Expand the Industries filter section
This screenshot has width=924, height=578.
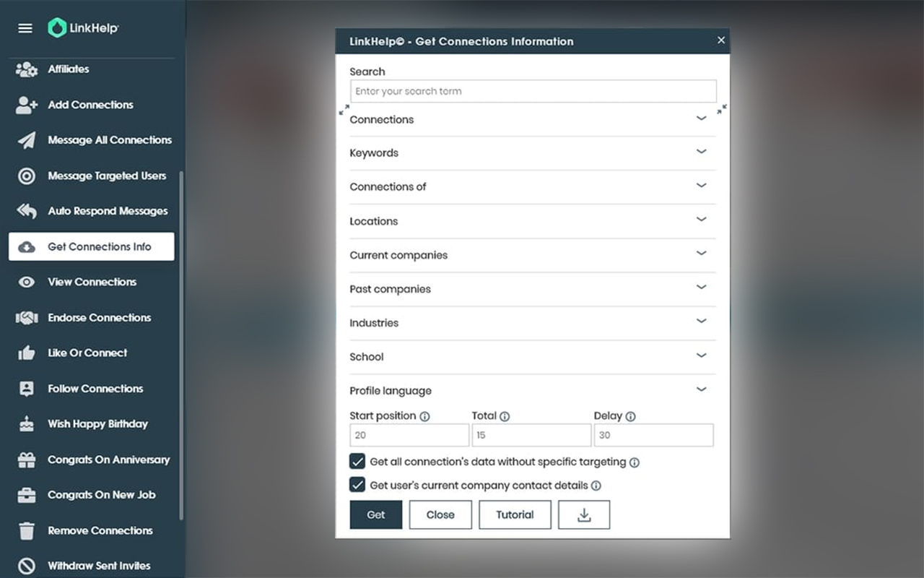(x=533, y=323)
